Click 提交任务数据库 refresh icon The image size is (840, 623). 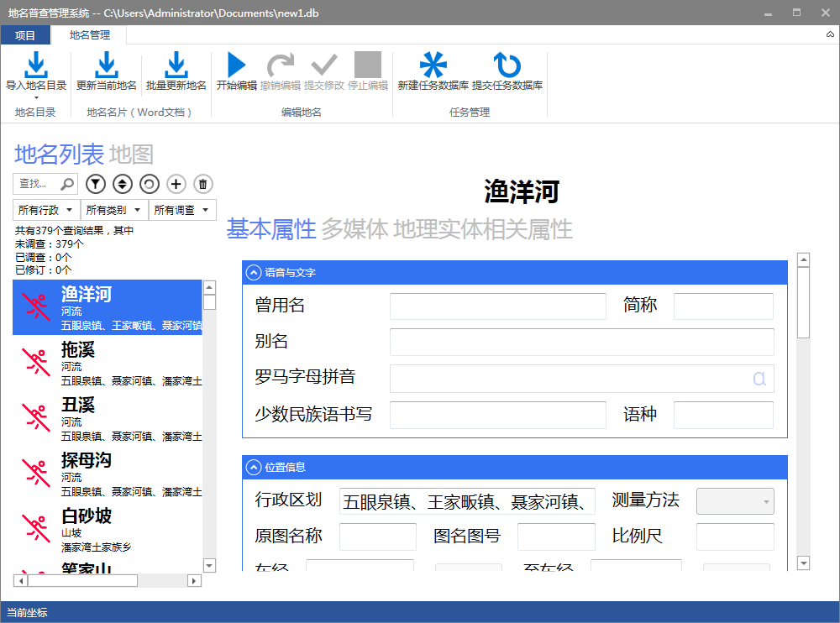(507, 65)
